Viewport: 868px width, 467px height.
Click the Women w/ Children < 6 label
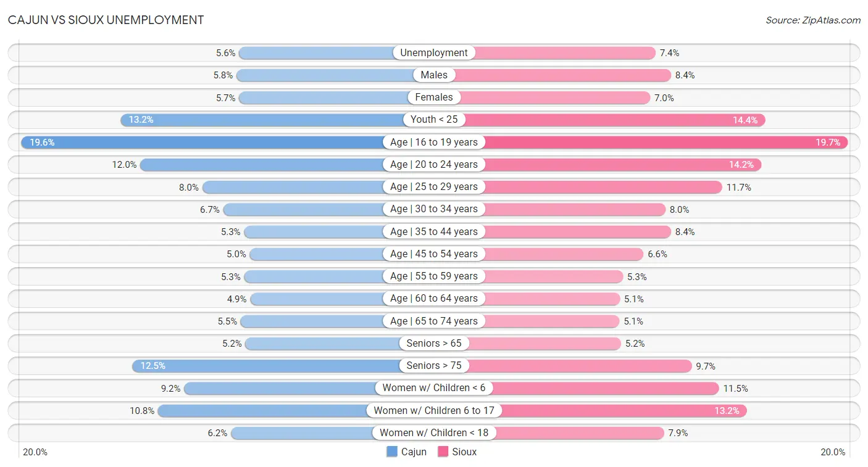pyautogui.click(x=434, y=388)
